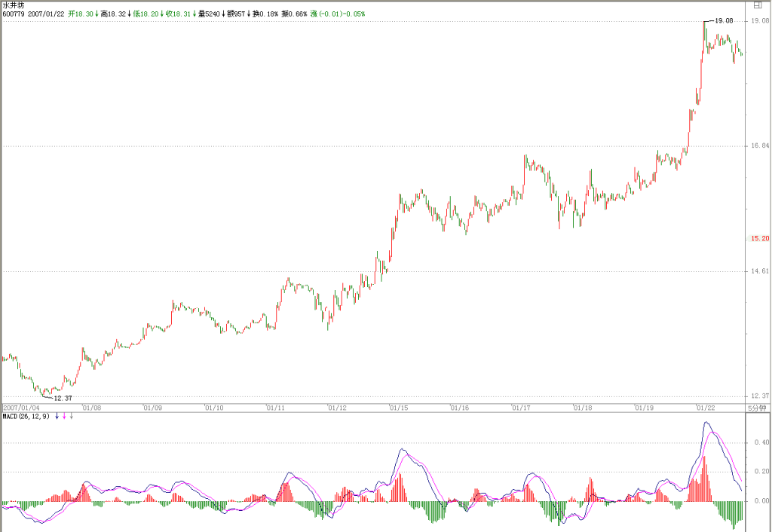Click the 16.84 price axis label
Screen dimensions: 772x532
(x=760, y=145)
